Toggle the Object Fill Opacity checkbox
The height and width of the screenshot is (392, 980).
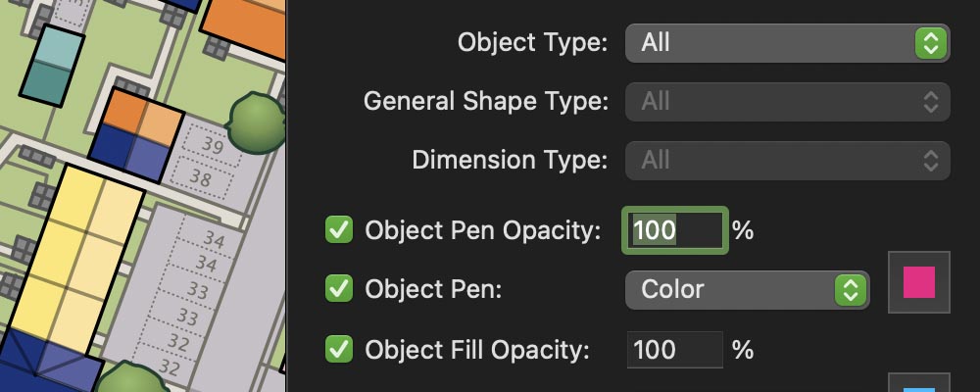[339, 349]
